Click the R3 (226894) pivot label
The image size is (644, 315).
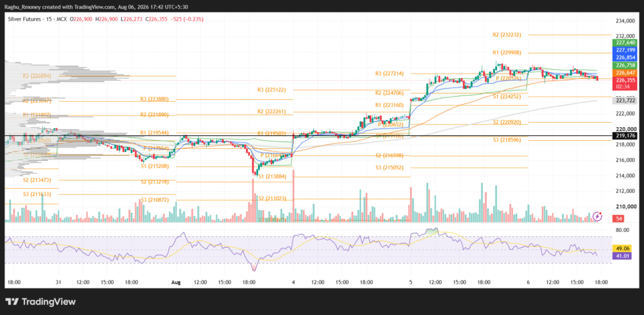pos(37,76)
